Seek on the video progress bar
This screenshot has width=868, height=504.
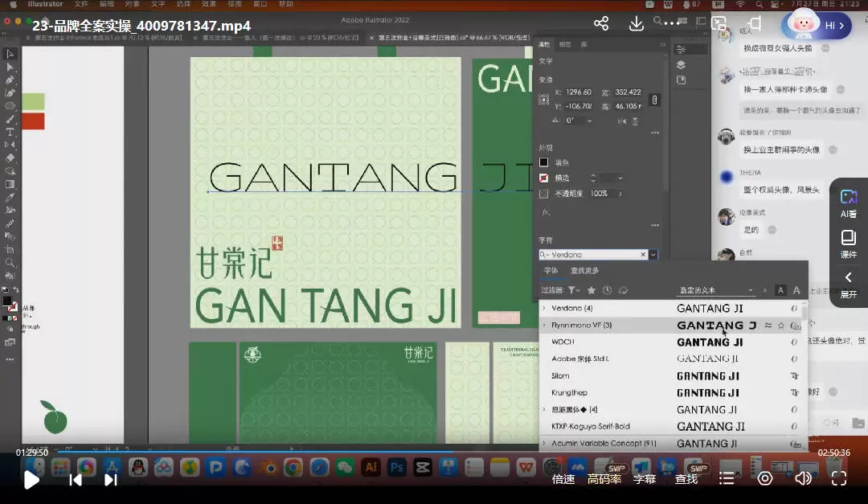(x=432, y=452)
